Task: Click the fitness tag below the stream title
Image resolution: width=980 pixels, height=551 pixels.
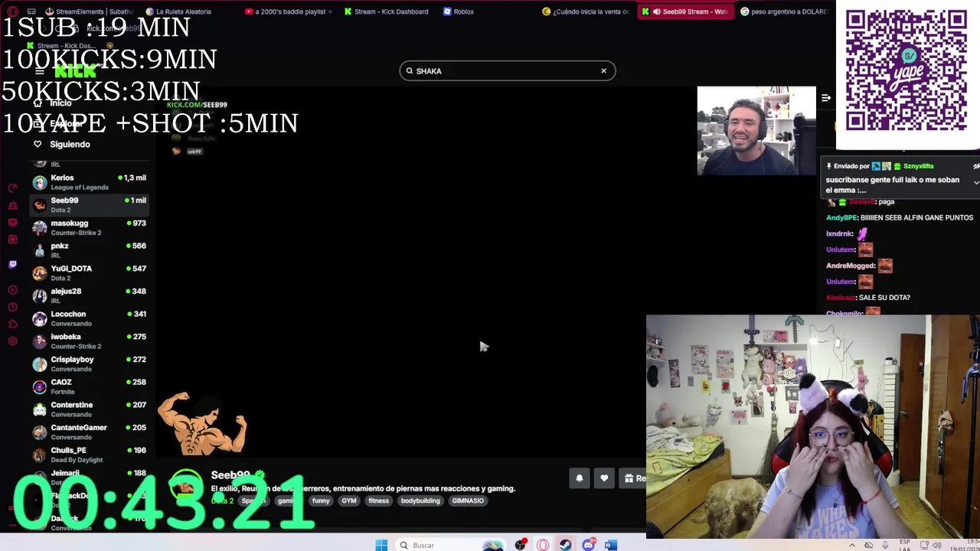Action: tap(378, 500)
